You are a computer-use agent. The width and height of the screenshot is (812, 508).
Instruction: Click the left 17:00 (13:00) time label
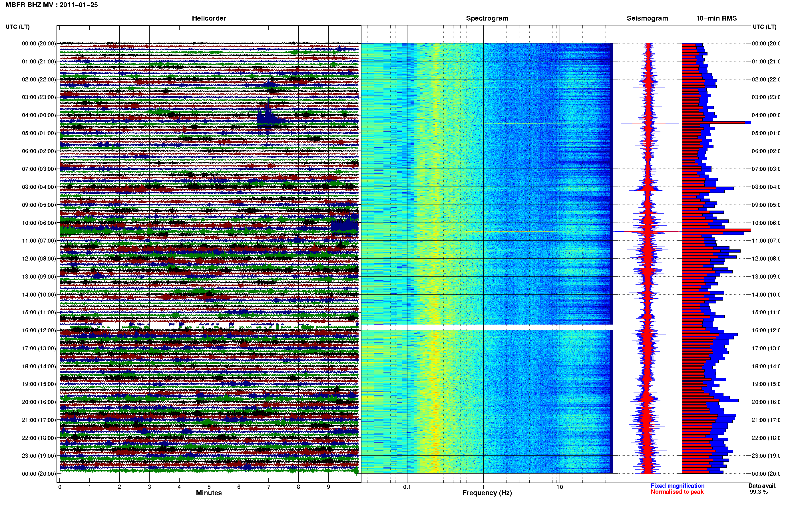39,348
